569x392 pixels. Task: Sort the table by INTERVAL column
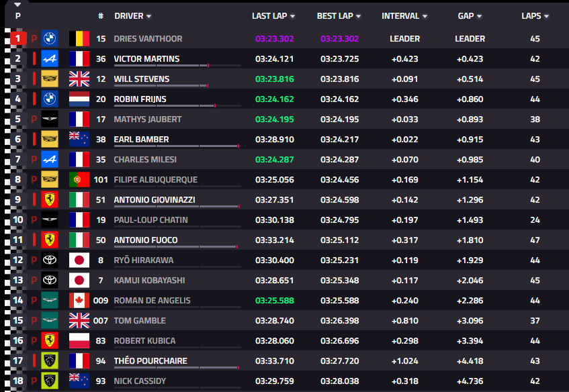(404, 16)
